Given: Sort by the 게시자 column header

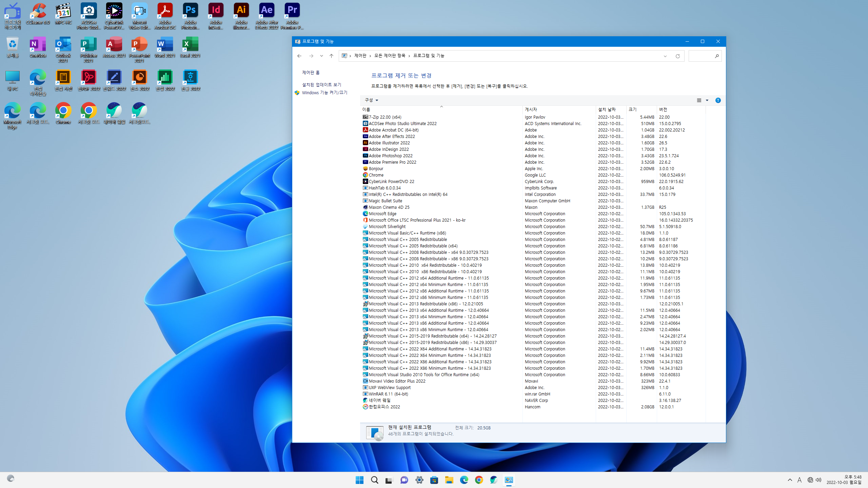Looking at the screenshot, I should pos(531,109).
